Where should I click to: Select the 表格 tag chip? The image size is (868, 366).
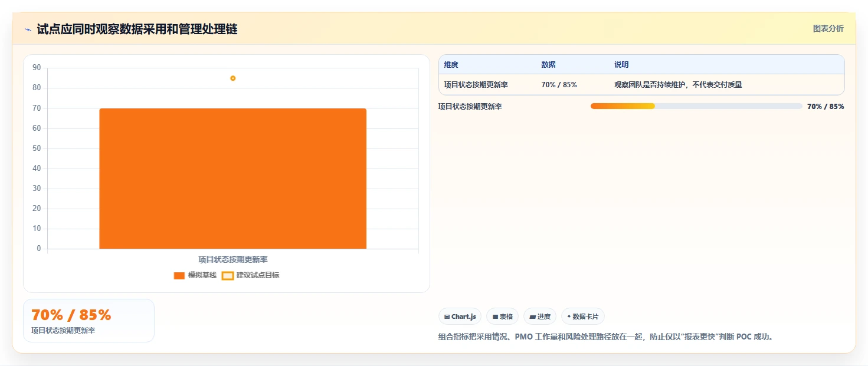503,316
